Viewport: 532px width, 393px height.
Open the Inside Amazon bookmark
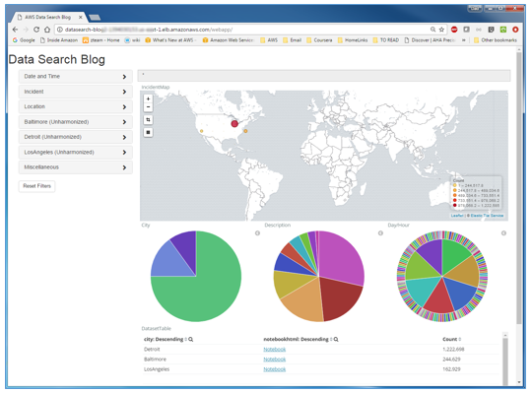59,40
